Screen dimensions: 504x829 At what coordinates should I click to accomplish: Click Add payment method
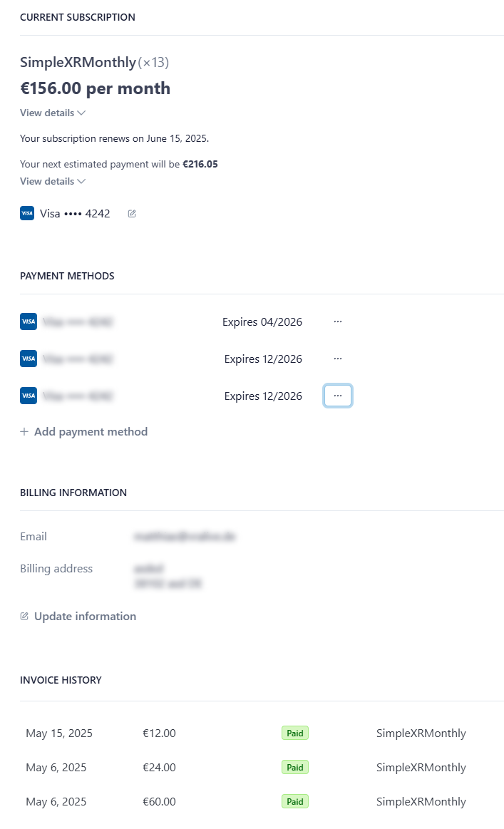(x=91, y=432)
